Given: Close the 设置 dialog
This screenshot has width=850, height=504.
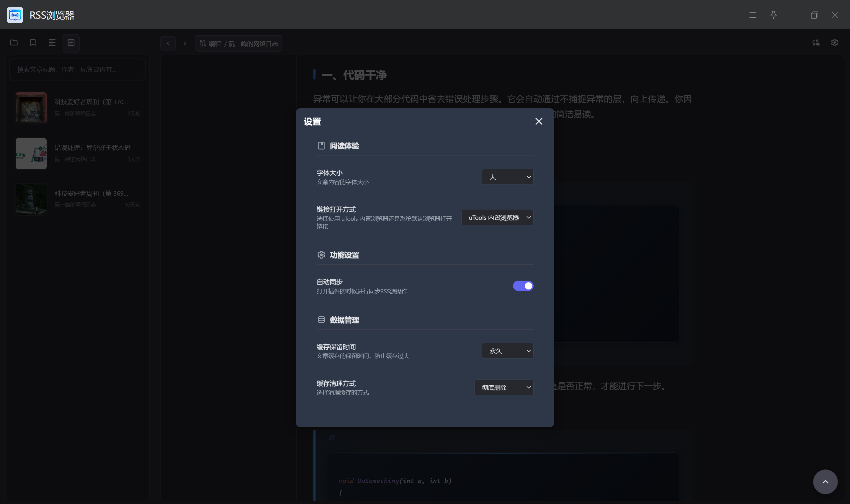Looking at the screenshot, I should 539,121.
